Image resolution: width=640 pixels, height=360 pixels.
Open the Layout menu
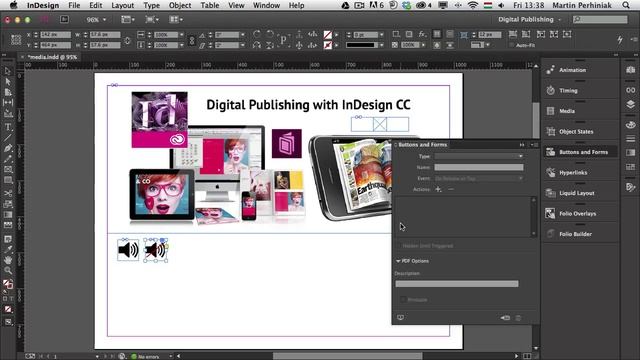click(122, 5)
